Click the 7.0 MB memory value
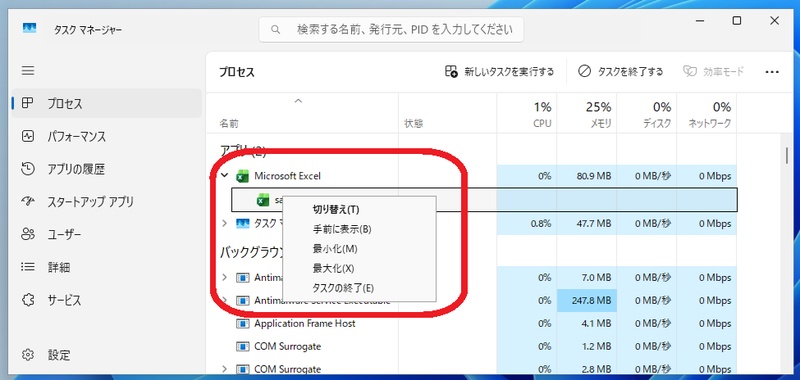The height and width of the screenshot is (380, 800). (x=595, y=277)
